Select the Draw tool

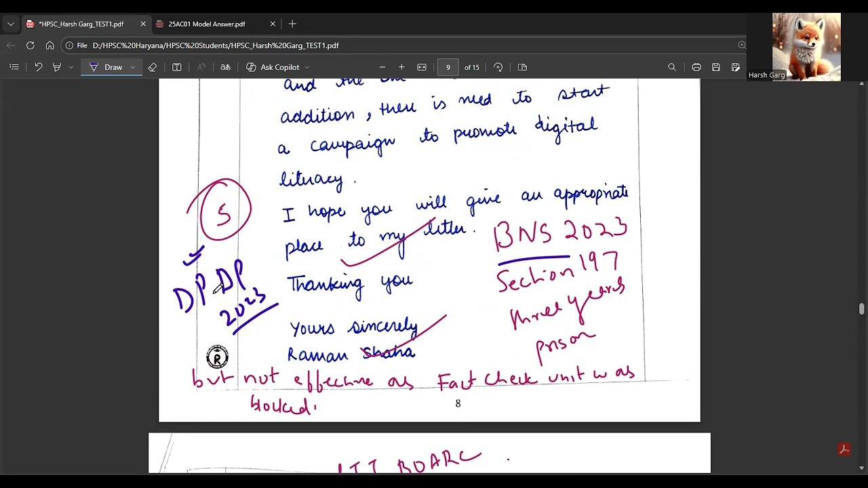point(106,67)
